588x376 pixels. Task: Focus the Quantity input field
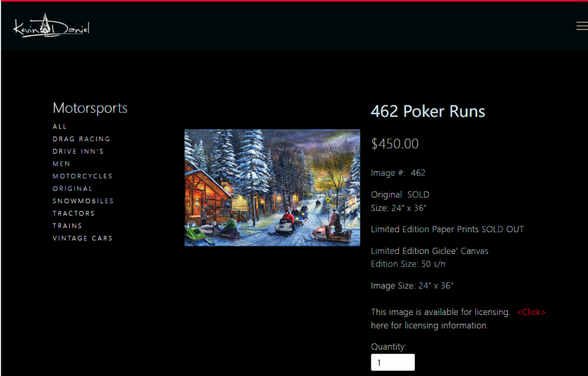click(393, 362)
